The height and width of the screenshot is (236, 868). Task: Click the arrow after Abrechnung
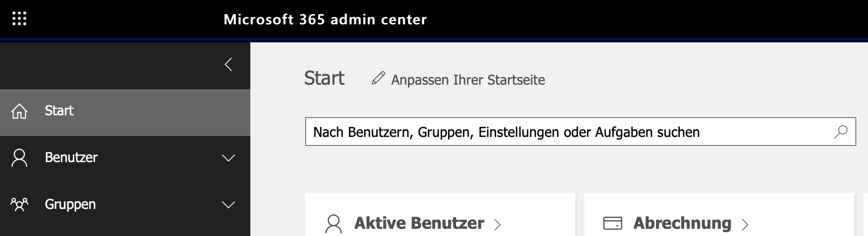(x=745, y=224)
